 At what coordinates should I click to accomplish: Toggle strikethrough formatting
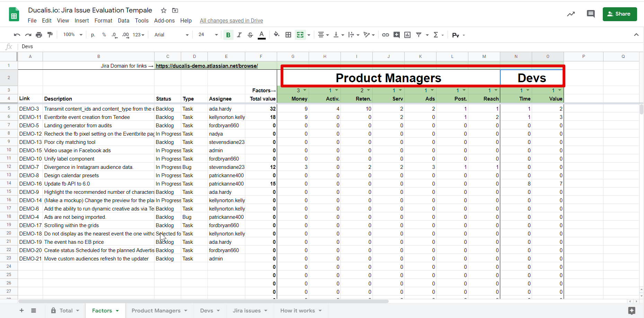pyautogui.click(x=250, y=35)
